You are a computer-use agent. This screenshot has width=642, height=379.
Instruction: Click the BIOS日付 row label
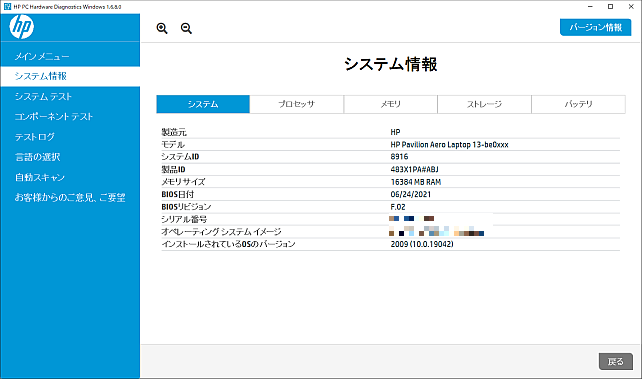pos(178,194)
